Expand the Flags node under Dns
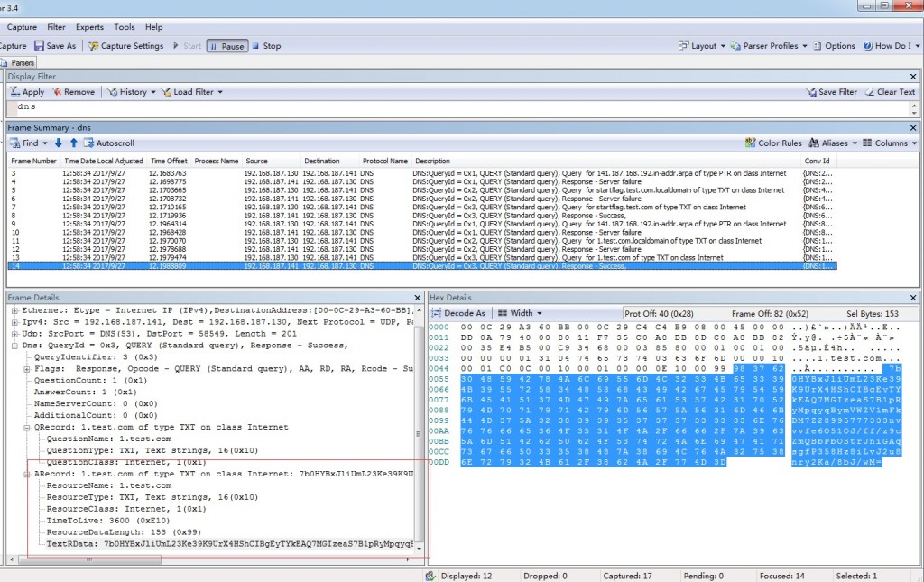The height and width of the screenshot is (582, 924). coord(27,369)
